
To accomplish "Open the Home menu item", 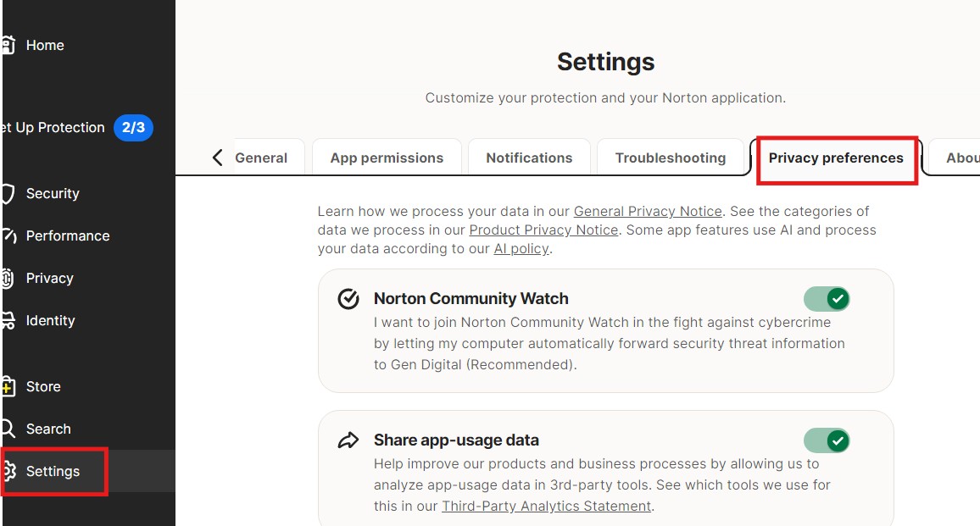I will coord(45,45).
